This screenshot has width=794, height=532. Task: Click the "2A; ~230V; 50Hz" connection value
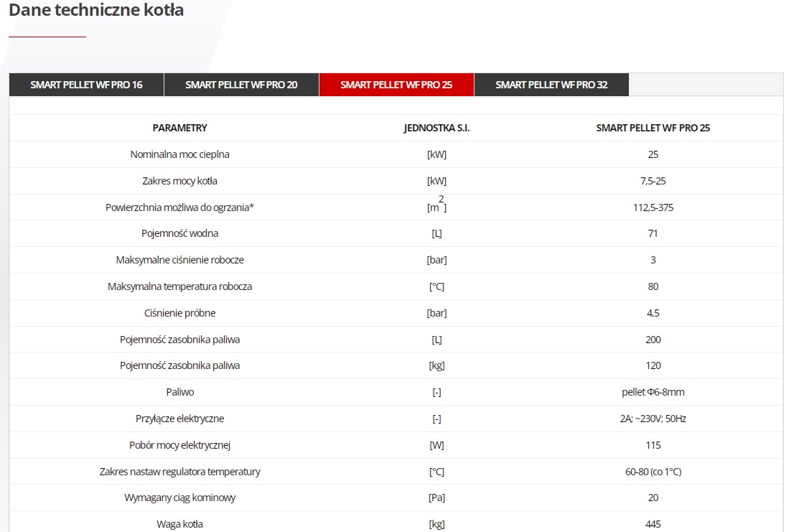[653, 419]
